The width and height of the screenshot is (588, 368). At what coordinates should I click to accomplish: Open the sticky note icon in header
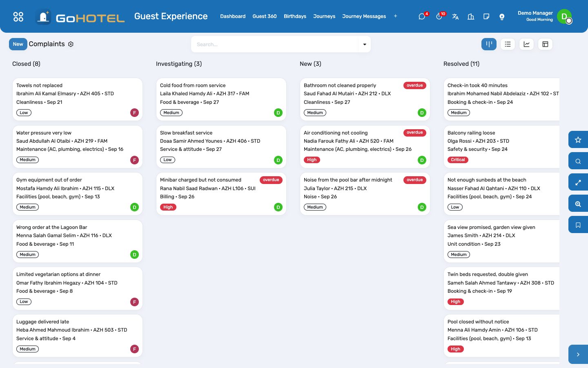(x=486, y=17)
